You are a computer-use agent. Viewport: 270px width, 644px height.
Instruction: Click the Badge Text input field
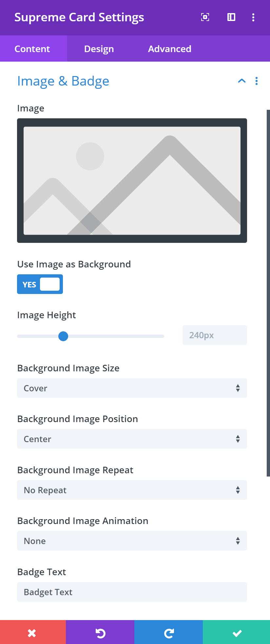pos(132,592)
